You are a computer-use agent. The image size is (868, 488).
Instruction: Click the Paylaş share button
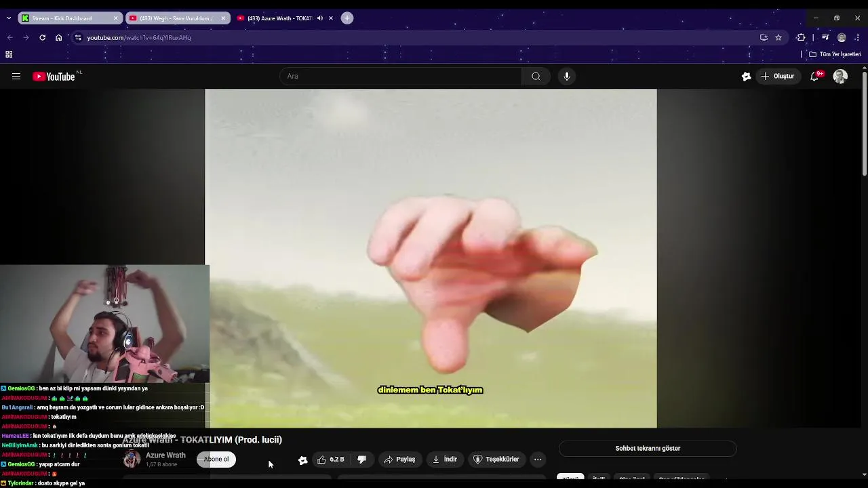[399, 460]
